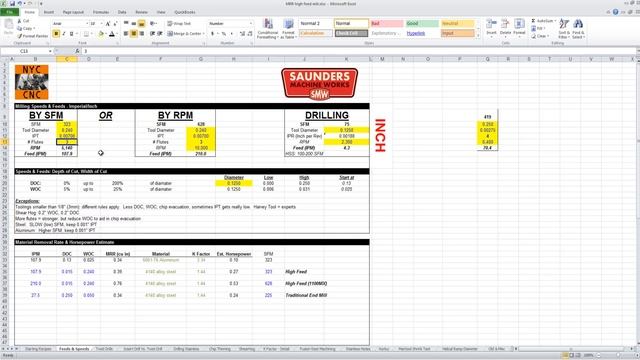Click the AutoSum sigma icon
Viewport: 640px width, 360px height.
click(x=533, y=21)
